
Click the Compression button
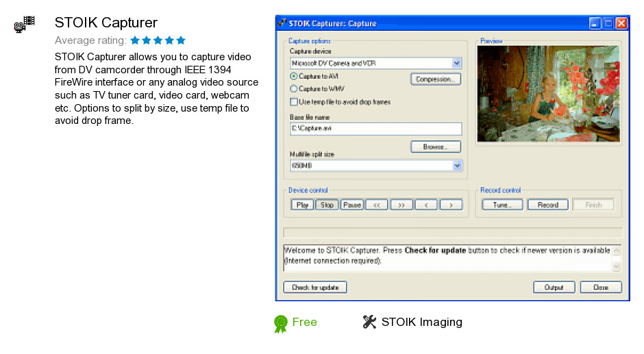(436, 79)
